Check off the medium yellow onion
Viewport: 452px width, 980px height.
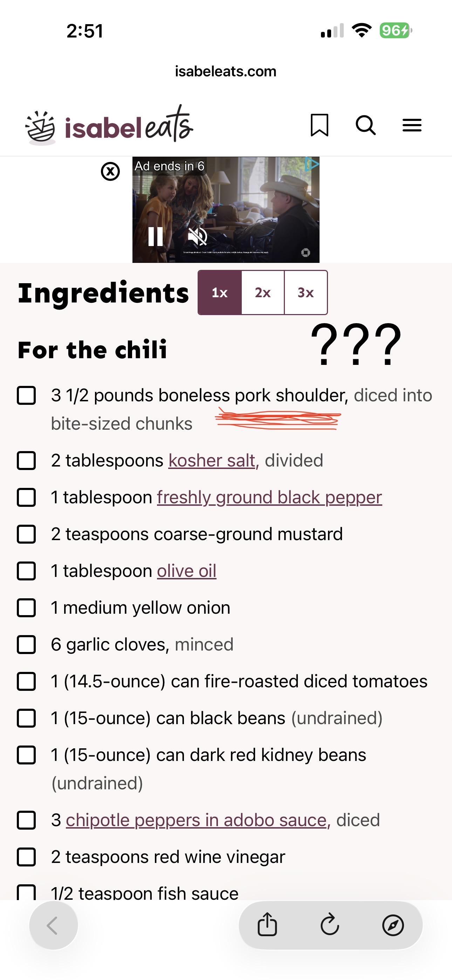(x=27, y=607)
